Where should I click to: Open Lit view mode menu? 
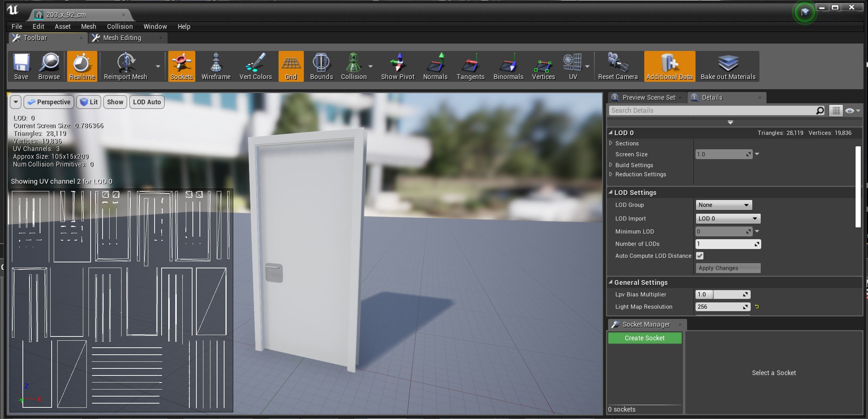[89, 102]
